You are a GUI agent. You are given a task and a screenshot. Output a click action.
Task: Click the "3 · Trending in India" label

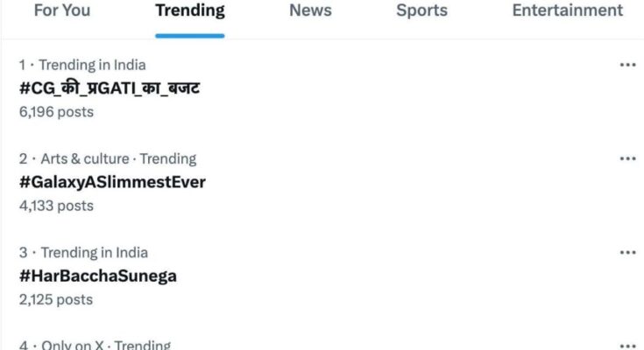tap(82, 252)
